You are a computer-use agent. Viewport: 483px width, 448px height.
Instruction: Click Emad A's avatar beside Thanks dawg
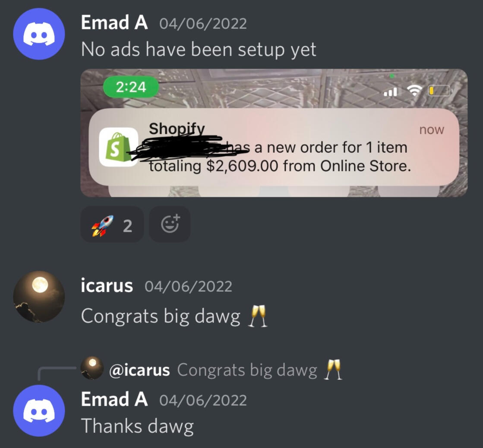39,411
